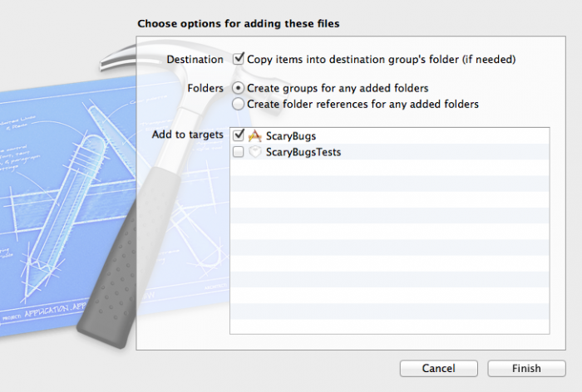The height and width of the screenshot is (392, 582).
Task: Click the Choose options for adding these files heading
Action: point(239,24)
